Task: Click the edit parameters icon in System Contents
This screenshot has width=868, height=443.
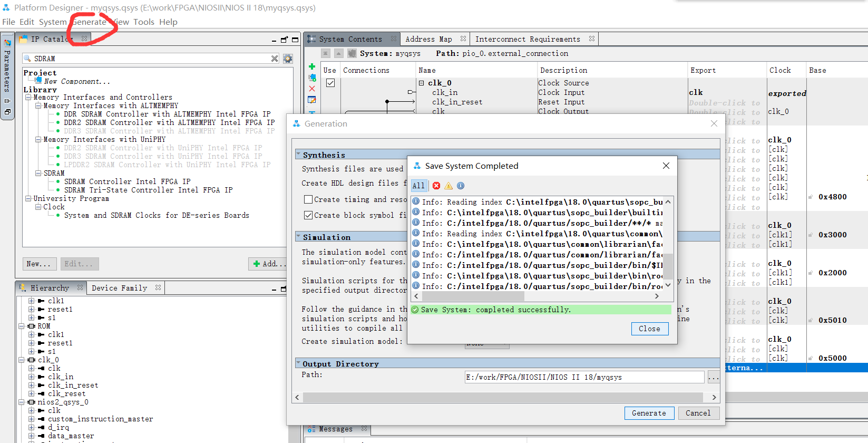Action: click(x=312, y=100)
